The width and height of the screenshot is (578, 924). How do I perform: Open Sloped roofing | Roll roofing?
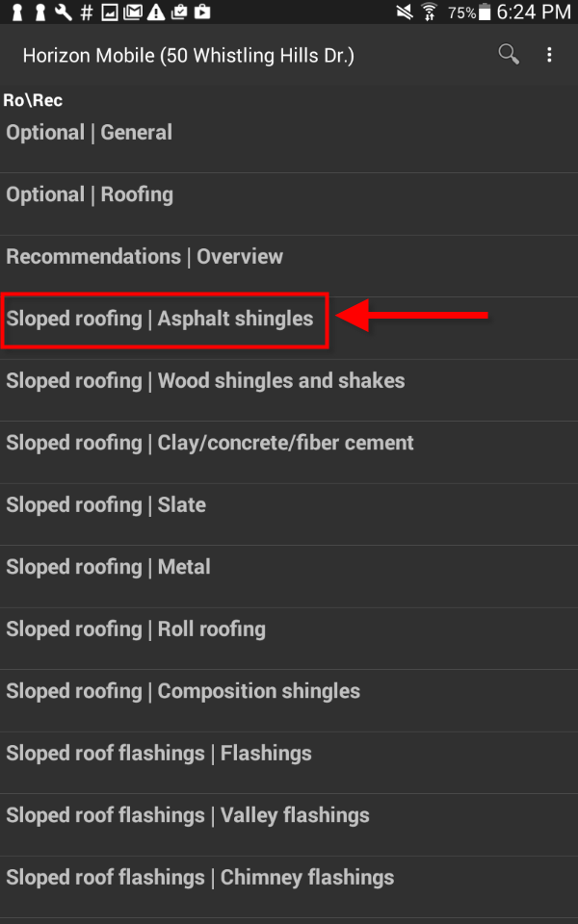136,629
